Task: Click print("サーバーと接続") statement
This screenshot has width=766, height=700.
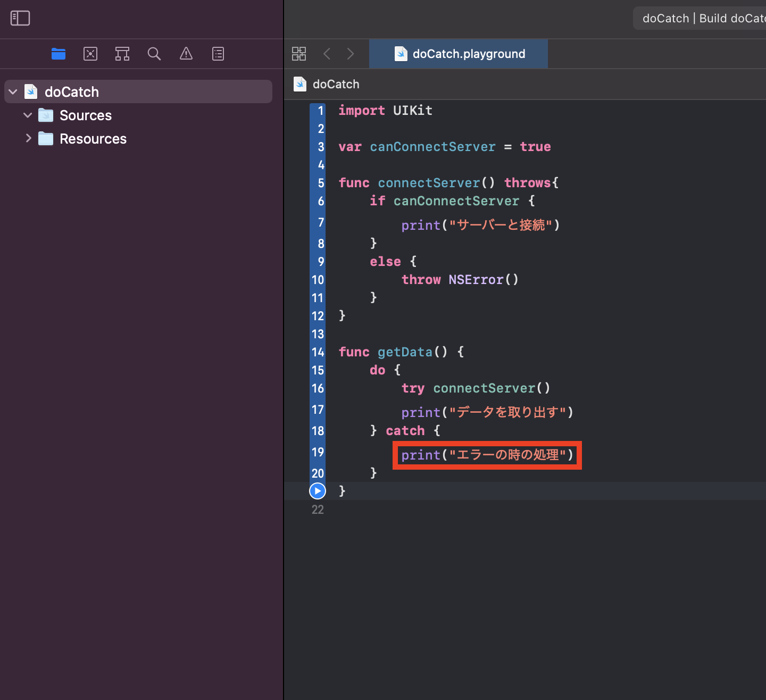Action: point(480,225)
